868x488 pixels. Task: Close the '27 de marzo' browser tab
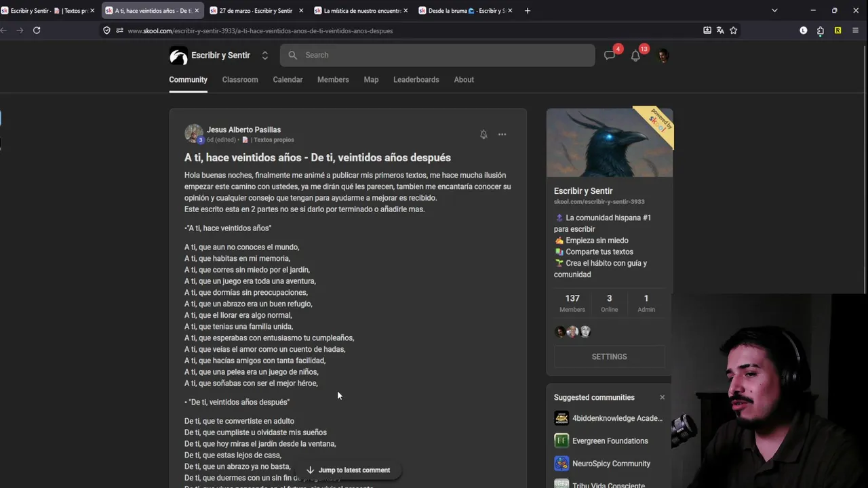(301, 10)
